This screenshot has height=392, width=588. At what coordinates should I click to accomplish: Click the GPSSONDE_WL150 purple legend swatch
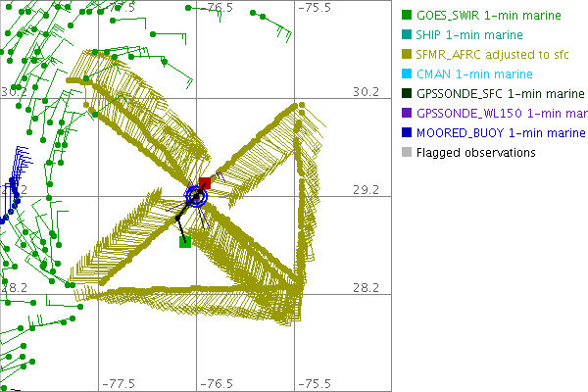coord(407,114)
